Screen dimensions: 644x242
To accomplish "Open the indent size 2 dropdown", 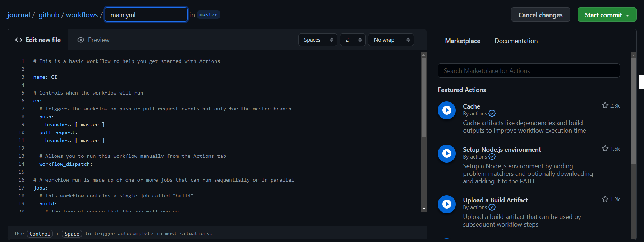I will [x=353, y=40].
